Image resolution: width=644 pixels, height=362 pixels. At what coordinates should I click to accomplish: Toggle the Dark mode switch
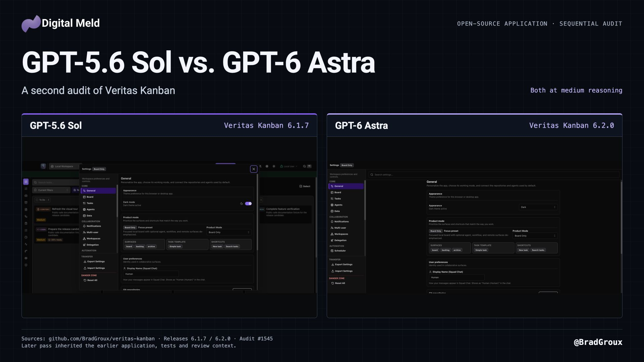248,203
